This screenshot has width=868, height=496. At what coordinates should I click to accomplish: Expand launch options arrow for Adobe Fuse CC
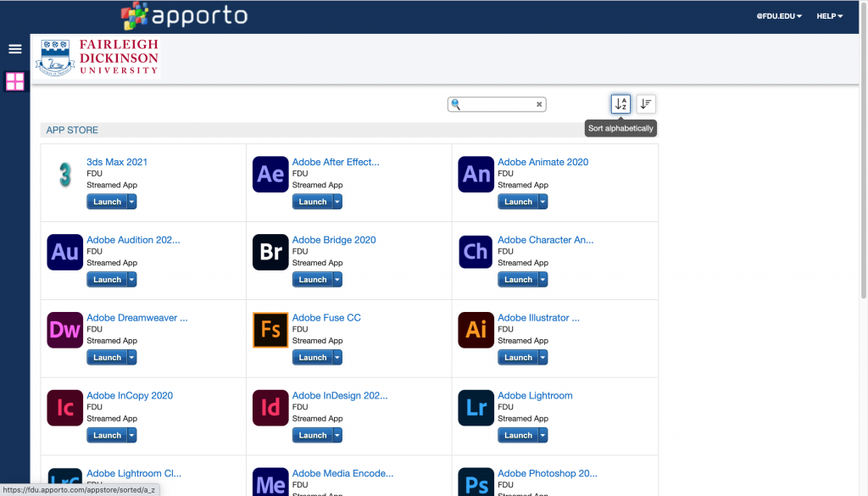[337, 358]
